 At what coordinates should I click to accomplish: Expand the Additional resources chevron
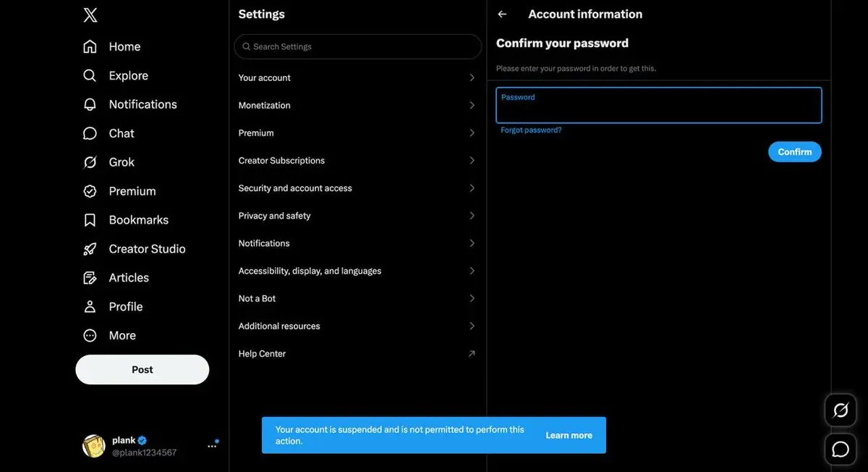472,326
